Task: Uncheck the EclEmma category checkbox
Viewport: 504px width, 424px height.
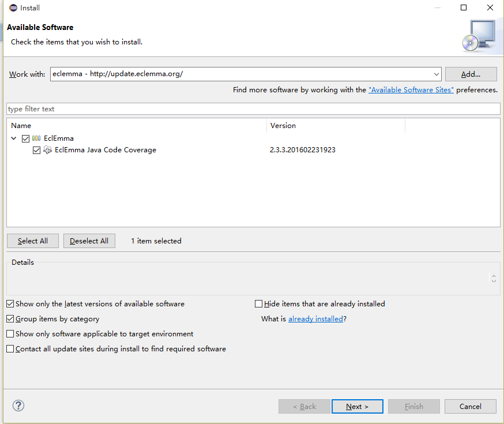Action: (26, 138)
